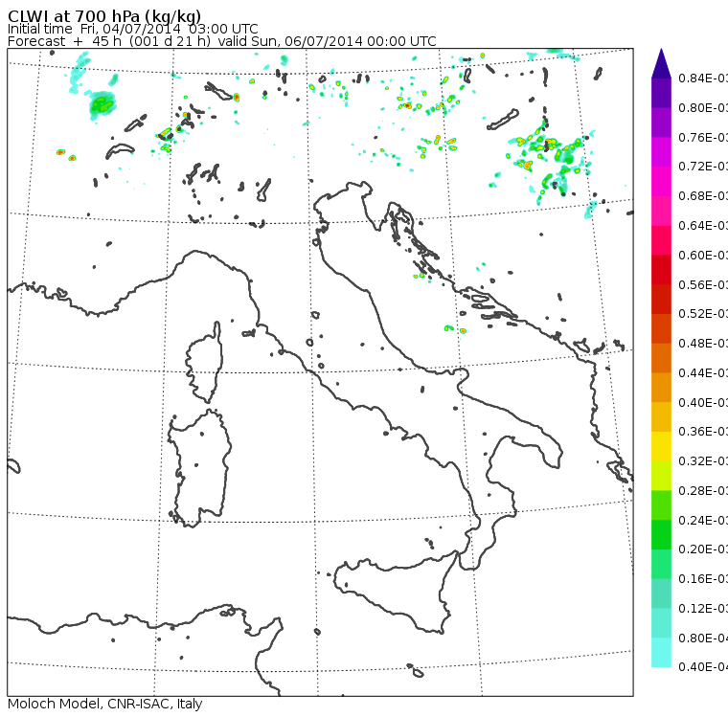
Task: Click the Sicily island outline on the map
Action: tap(395, 591)
